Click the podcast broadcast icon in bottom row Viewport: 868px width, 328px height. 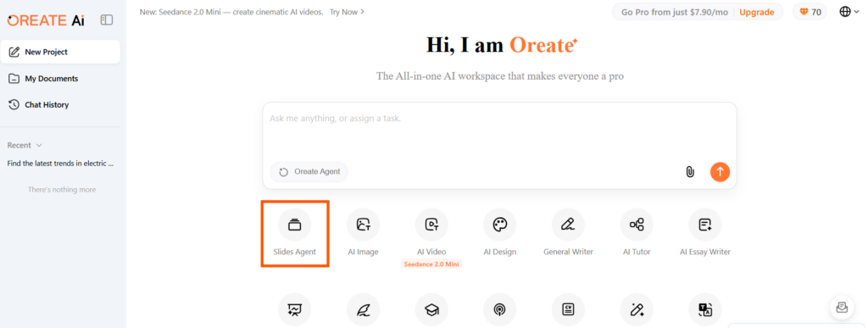[500, 309]
